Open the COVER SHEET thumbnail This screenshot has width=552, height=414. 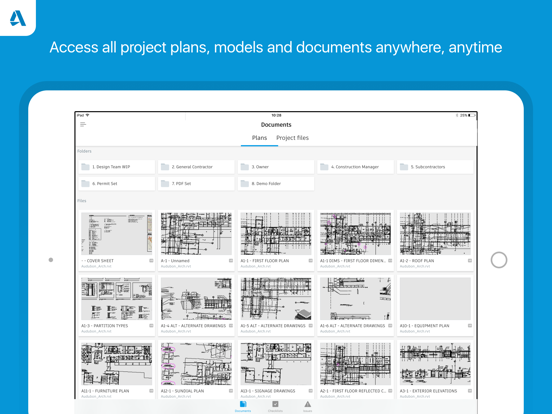tap(117, 234)
